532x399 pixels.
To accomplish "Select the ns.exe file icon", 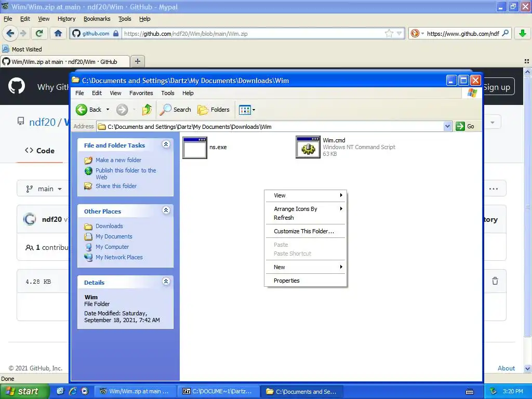I will click(195, 147).
